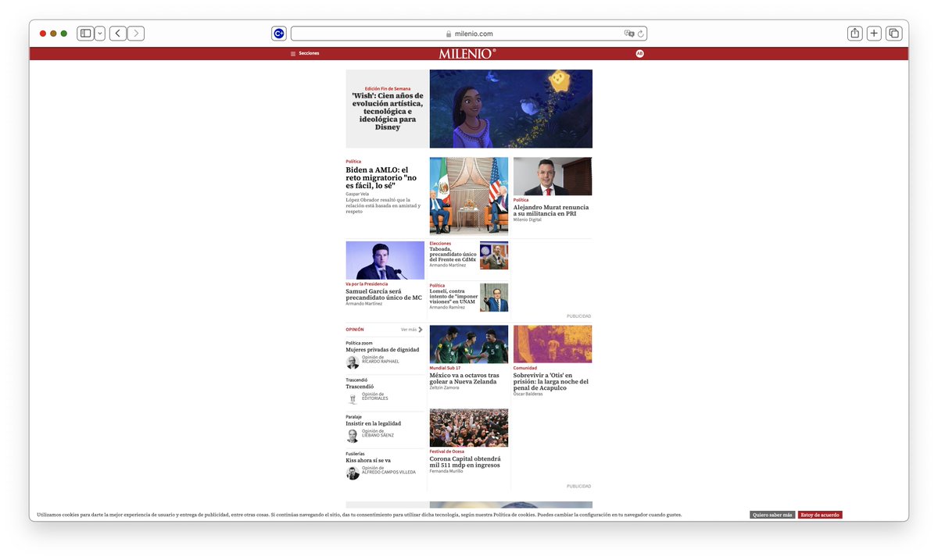Click the Editoriales column avatar icon
Screen dimensions: 938x560
[x=353, y=398]
